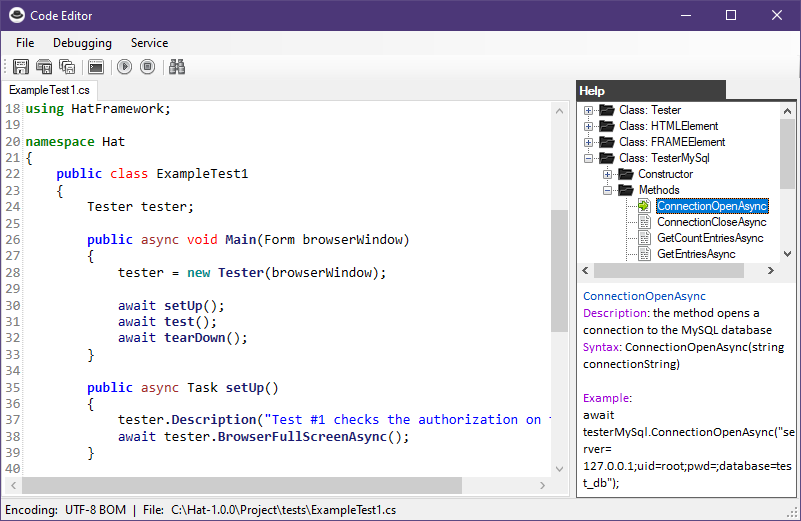Open the console window icon
Image resolution: width=801 pixels, height=521 pixels.
coord(96,67)
